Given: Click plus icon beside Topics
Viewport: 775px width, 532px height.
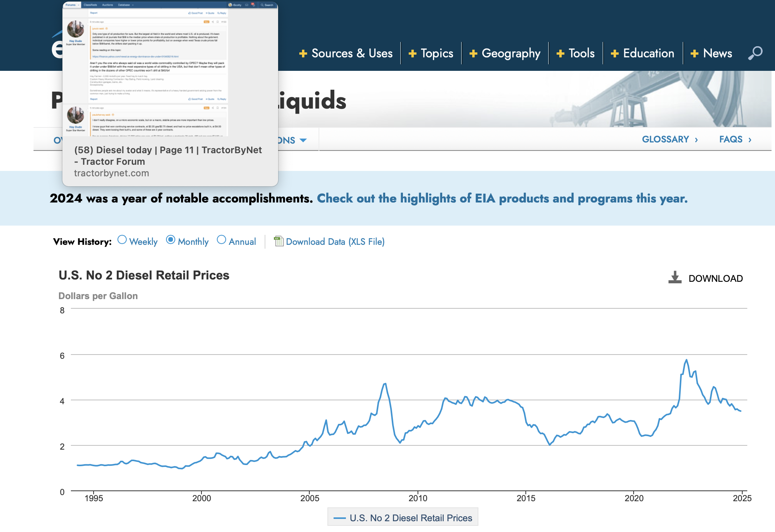Looking at the screenshot, I should (413, 54).
